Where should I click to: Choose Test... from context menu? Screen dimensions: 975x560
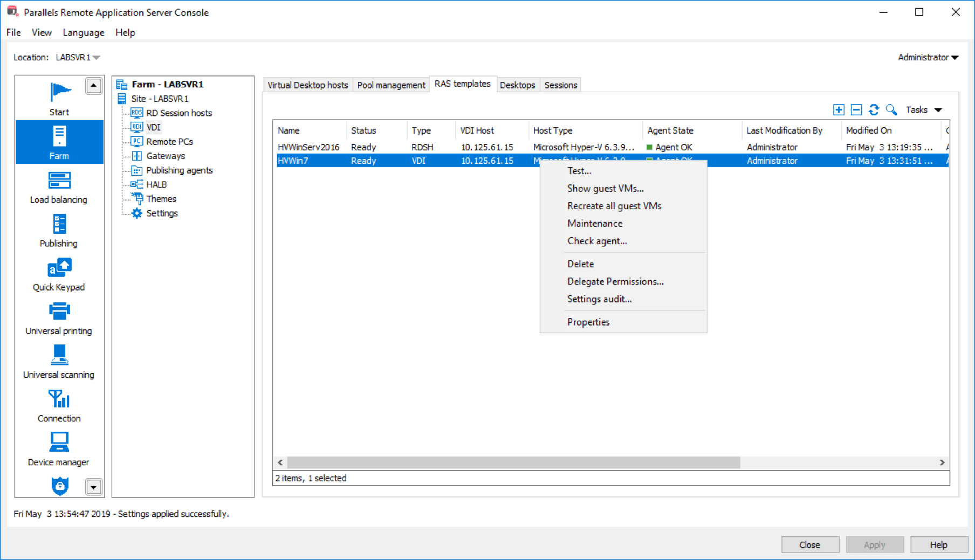623,171
